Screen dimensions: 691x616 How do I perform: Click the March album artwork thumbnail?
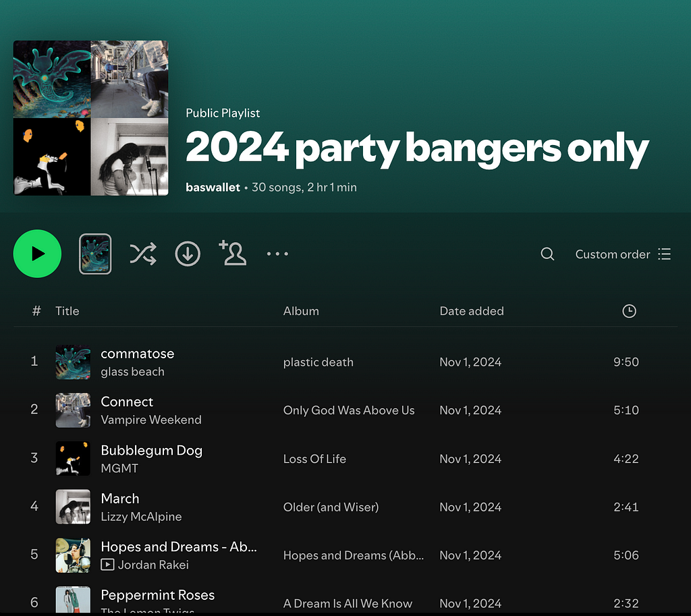point(73,507)
